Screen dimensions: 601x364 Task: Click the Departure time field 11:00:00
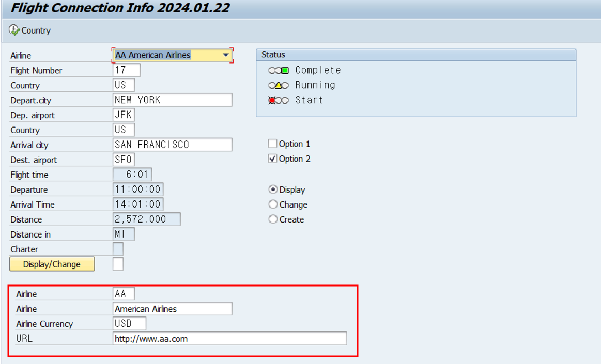point(138,189)
